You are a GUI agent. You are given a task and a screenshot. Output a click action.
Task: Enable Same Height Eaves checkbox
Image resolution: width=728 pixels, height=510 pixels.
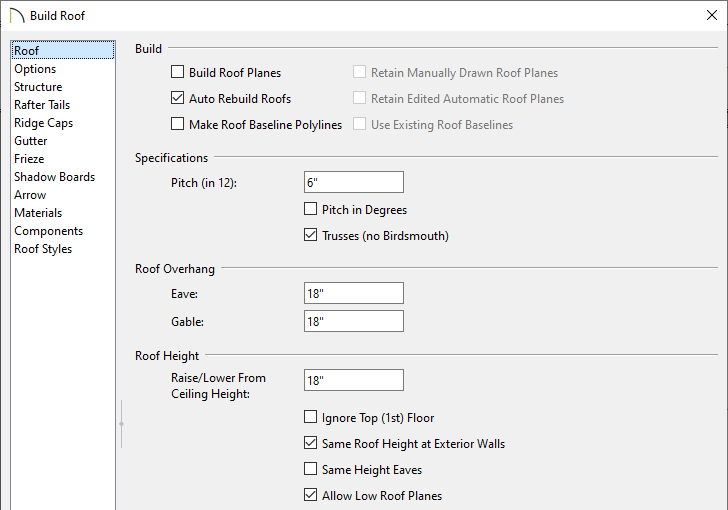pos(311,469)
